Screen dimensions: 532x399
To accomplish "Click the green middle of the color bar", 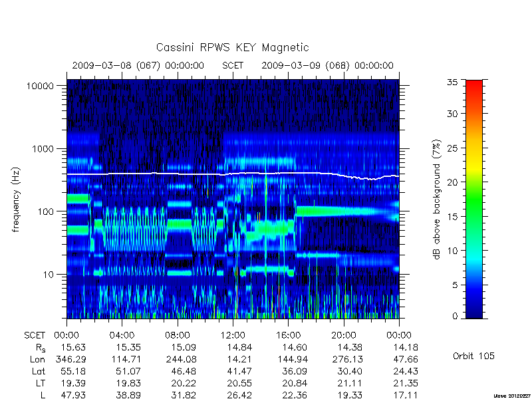I will (474, 200).
